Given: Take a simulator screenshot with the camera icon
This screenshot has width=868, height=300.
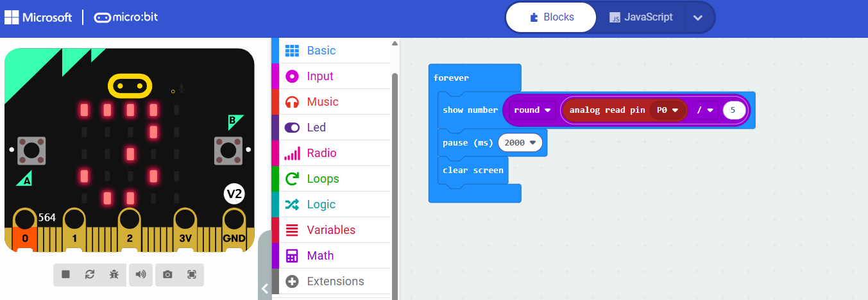Looking at the screenshot, I should (x=167, y=274).
